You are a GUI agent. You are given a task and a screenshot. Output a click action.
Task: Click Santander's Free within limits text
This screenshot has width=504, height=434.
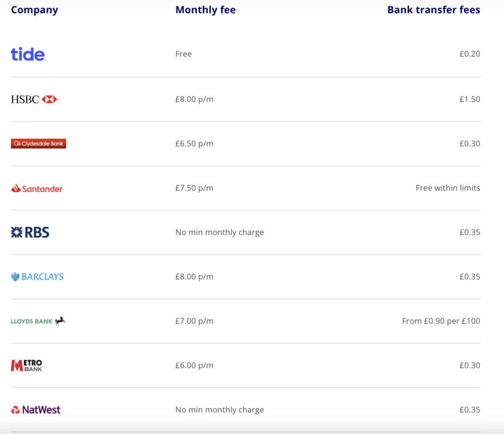pos(448,188)
